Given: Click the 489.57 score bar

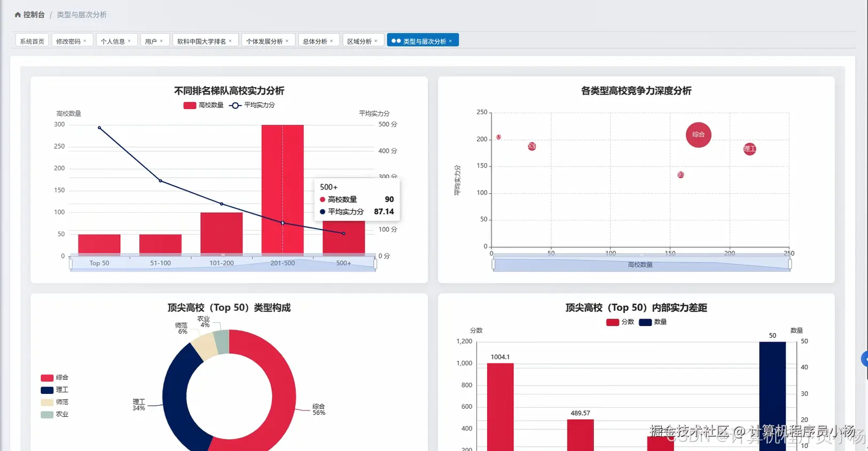Looking at the screenshot, I should coord(580,435).
